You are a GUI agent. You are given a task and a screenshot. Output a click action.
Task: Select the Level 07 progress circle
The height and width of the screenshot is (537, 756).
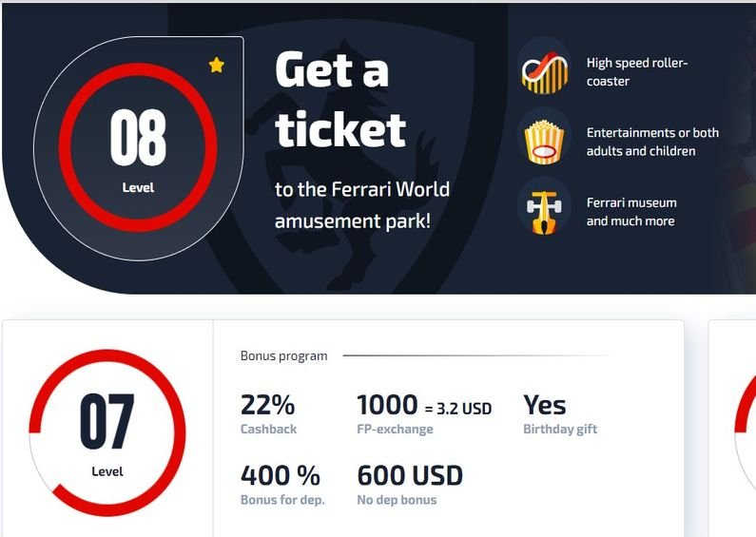tap(107, 432)
